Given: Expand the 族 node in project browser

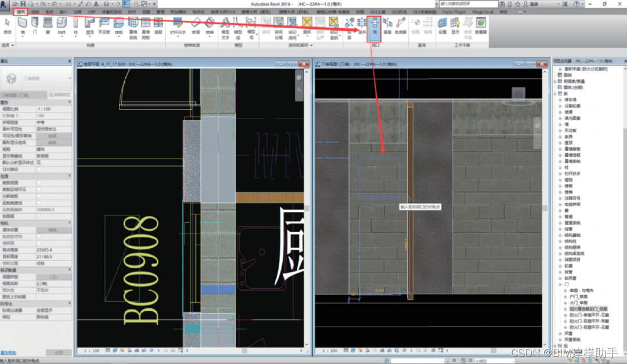Looking at the screenshot, I should point(556,93).
